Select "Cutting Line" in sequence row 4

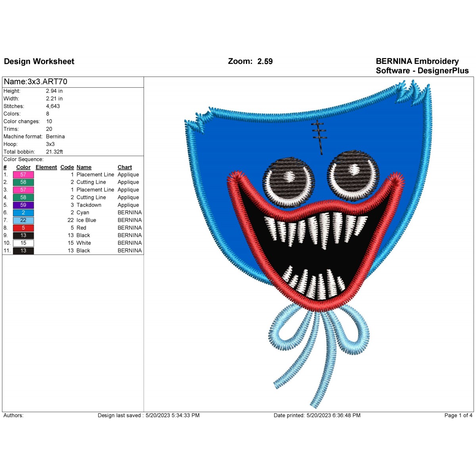click(91, 197)
